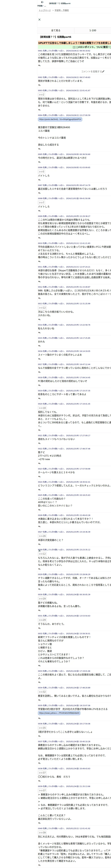Open the 学習塾・予備校 breadcrumb link
Screen dimensions: 111x868
pyautogui.click(x=62, y=10)
